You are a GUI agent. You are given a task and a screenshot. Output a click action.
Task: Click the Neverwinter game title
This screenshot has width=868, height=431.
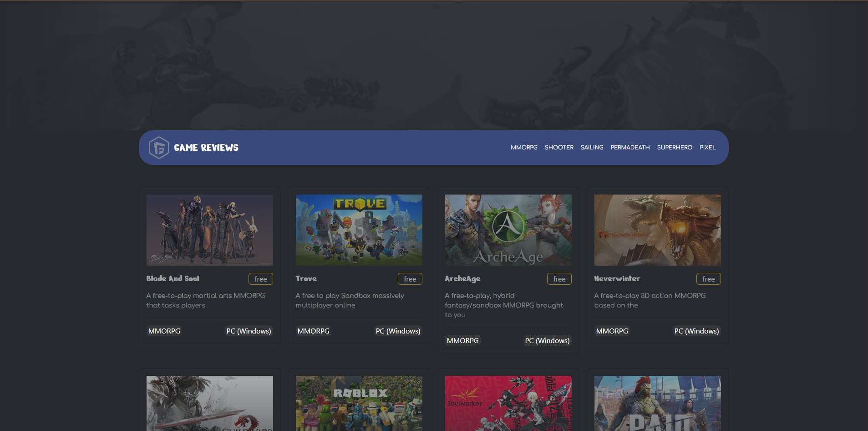(x=617, y=278)
